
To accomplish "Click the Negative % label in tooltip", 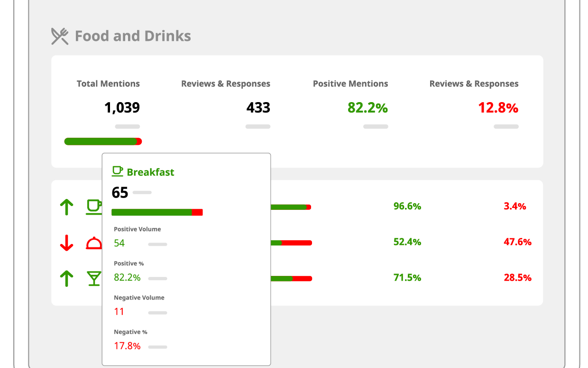I will [130, 332].
